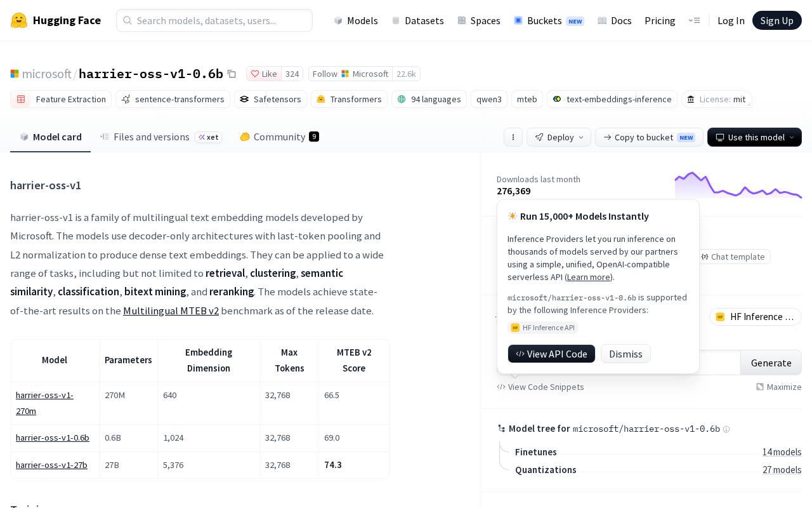The height and width of the screenshot is (508, 812).
Task: Select the Safetensors tag
Action: (x=270, y=99)
